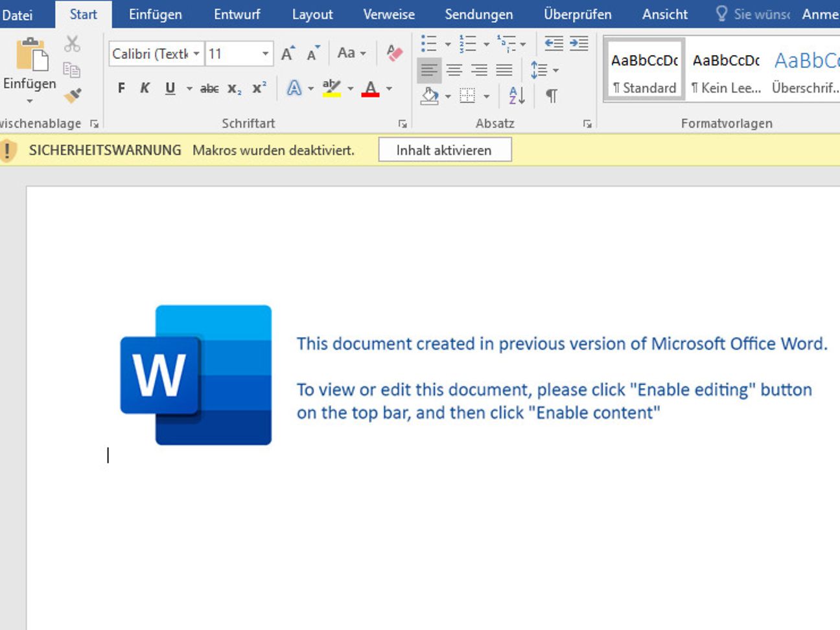Viewport: 840px width, 630px height.
Task: Apply the Standard style
Action: click(x=644, y=69)
